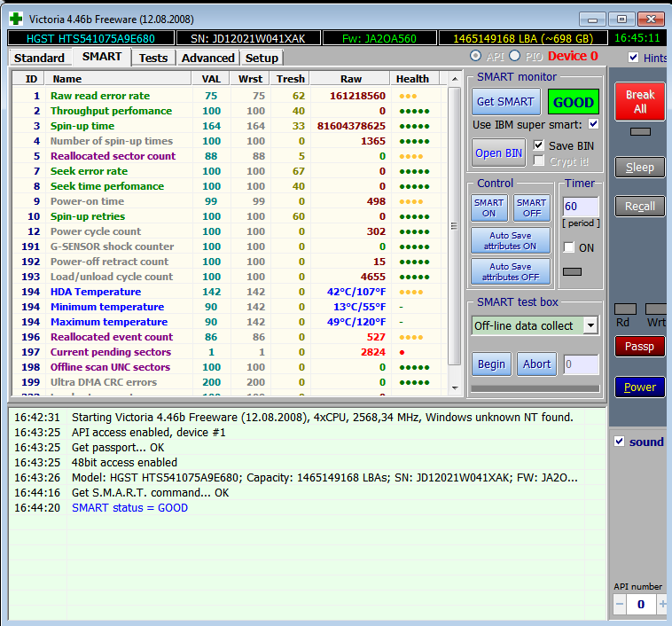Click the Passp button
The height and width of the screenshot is (626, 672).
[640, 347]
